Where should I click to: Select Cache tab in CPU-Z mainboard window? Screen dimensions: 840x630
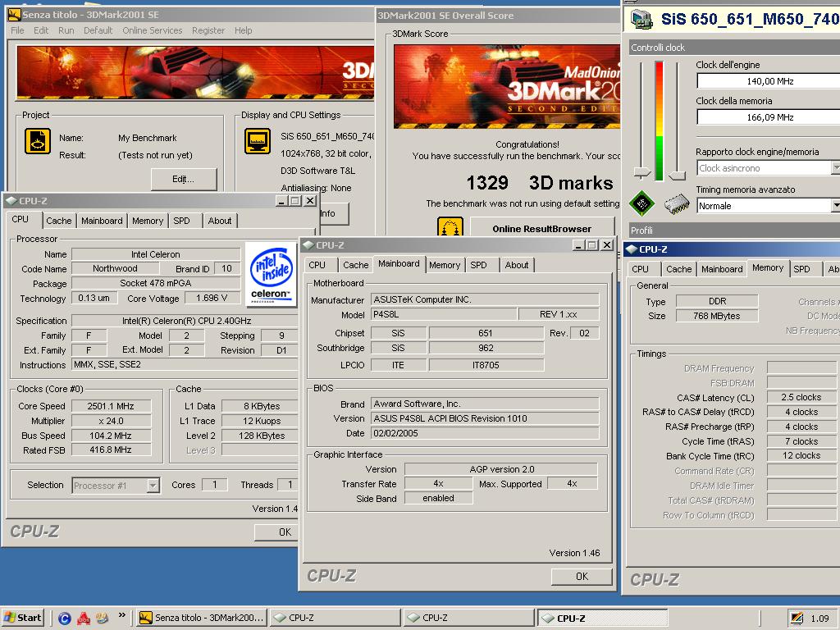point(356,265)
